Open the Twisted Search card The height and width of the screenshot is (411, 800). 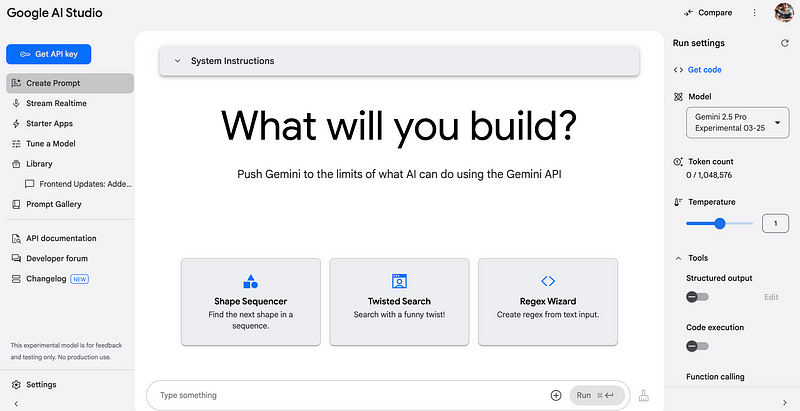click(399, 302)
